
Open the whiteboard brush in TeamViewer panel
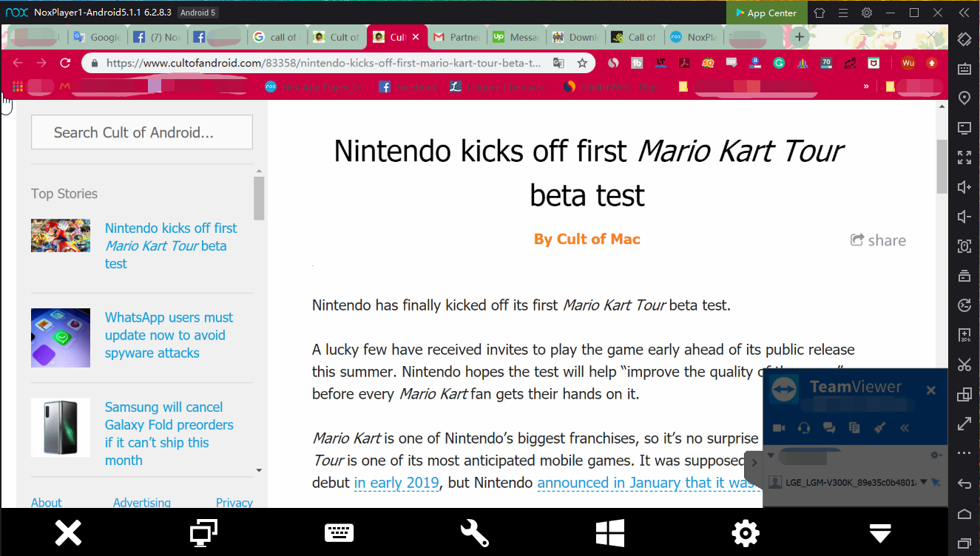pos(879,427)
